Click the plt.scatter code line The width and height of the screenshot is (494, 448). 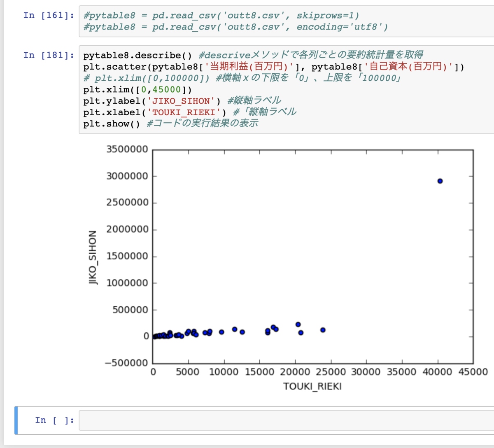[274, 67]
